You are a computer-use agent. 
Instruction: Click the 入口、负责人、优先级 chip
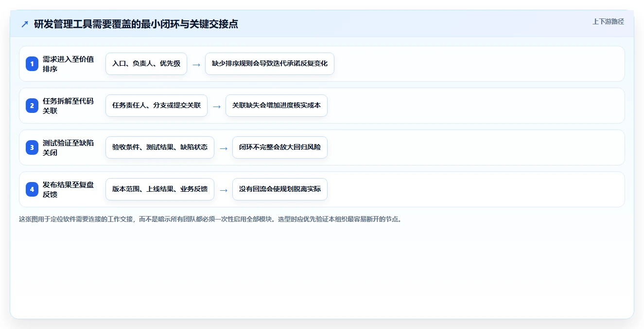(146, 64)
